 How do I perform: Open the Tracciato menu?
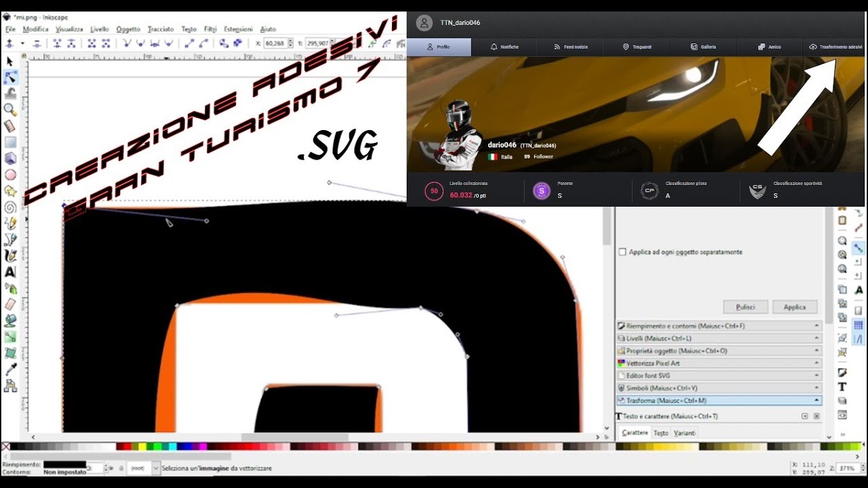coord(161,29)
